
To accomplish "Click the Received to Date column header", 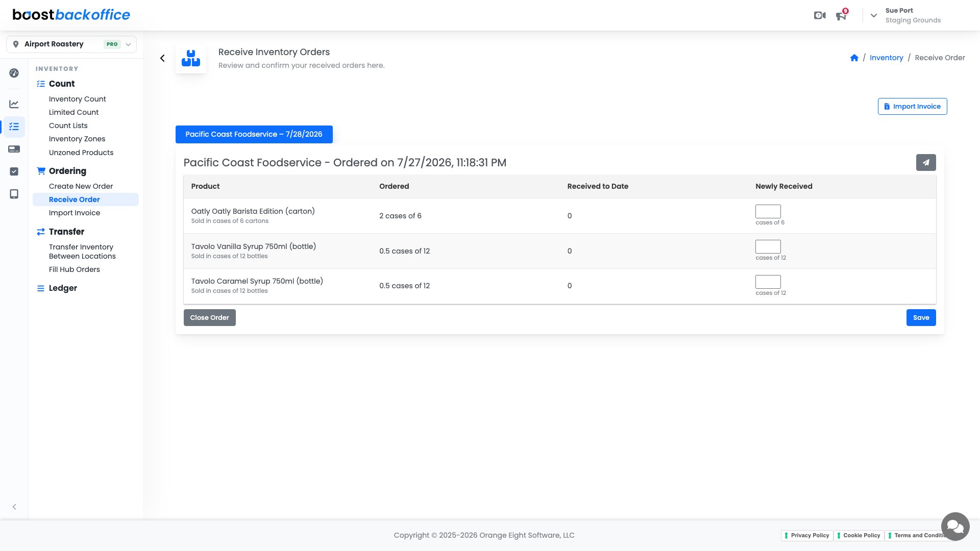I will 598,186.
